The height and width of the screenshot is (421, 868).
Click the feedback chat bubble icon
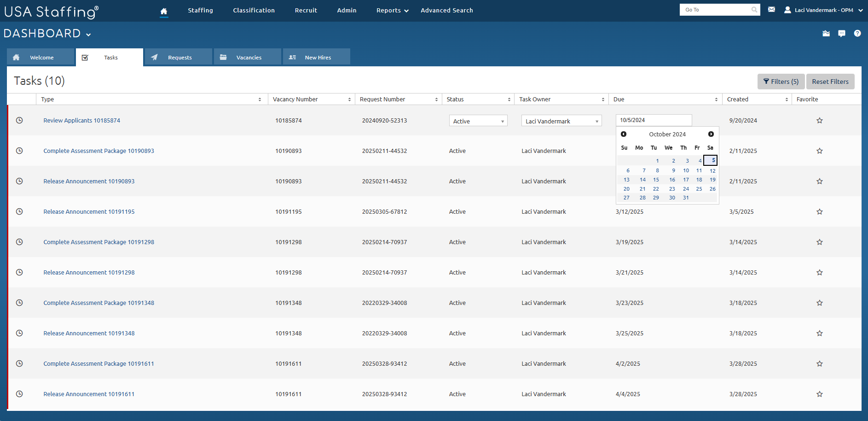click(842, 33)
